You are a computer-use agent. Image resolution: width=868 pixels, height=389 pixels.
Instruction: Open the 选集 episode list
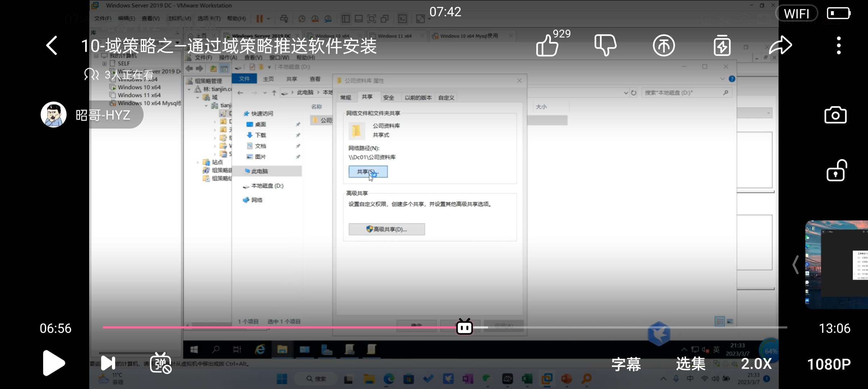tap(691, 364)
